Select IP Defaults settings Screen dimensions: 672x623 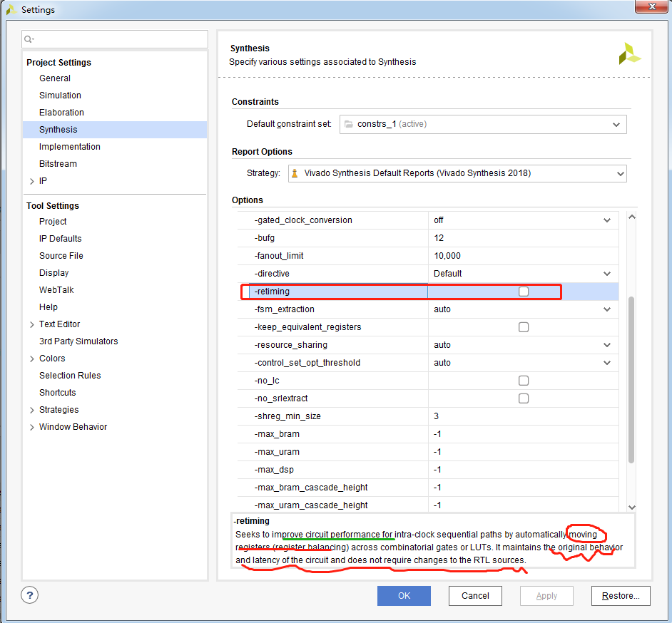pyautogui.click(x=60, y=239)
